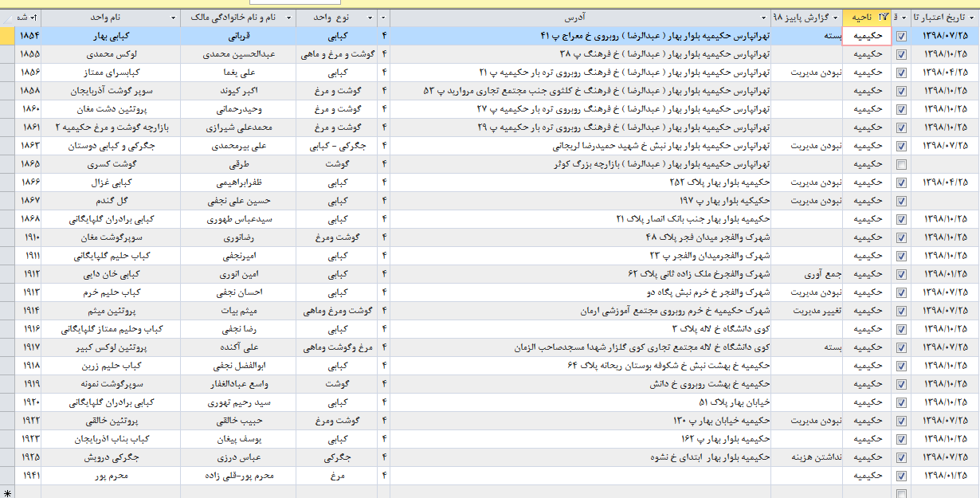The width and height of the screenshot is (980, 498).
Task: Open the آدرس column filter dropdown arrow
Action: (x=764, y=18)
